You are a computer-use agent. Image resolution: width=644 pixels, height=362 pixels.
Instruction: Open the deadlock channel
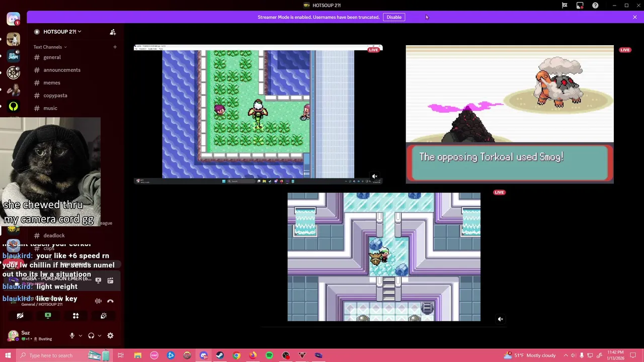(x=54, y=235)
